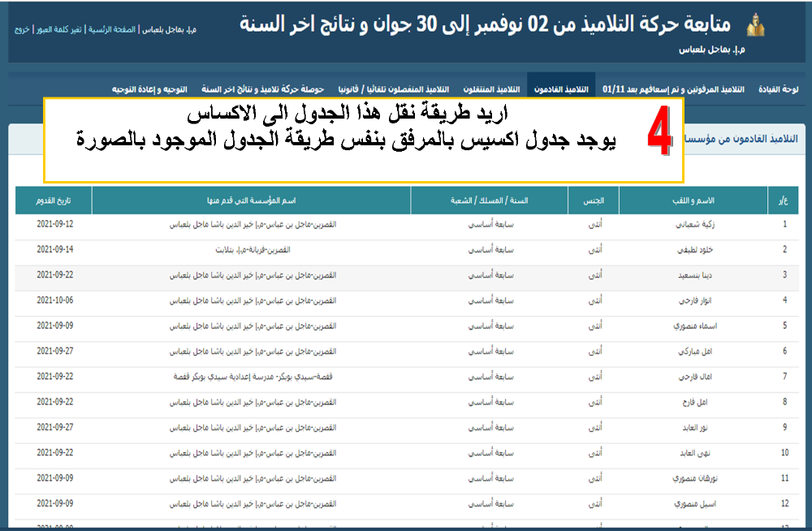The width and height of the screenshot is (812, 531).
Task: Click the name اسيل منصوري
Action: (x=695, y=503)
